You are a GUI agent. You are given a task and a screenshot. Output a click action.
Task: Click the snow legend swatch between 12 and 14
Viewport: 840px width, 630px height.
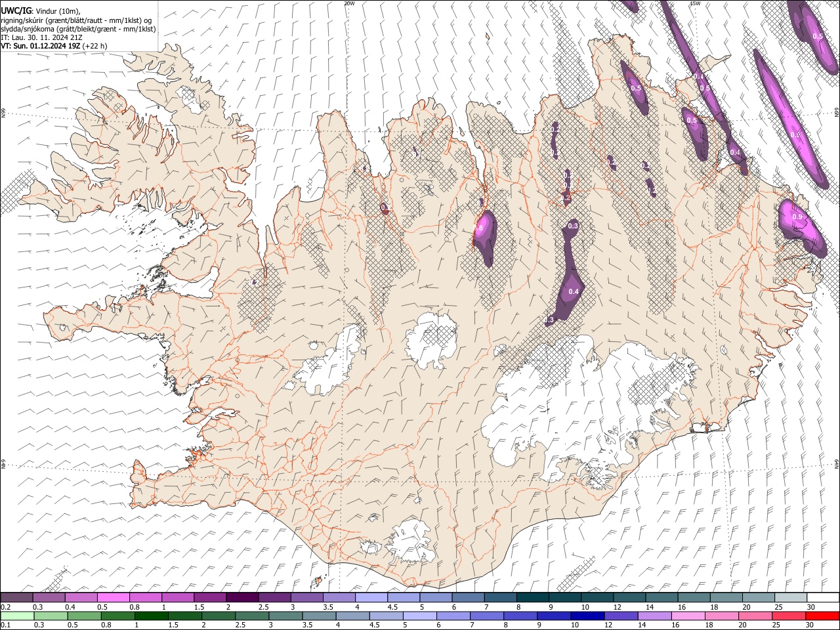click(x=629, y=597)
